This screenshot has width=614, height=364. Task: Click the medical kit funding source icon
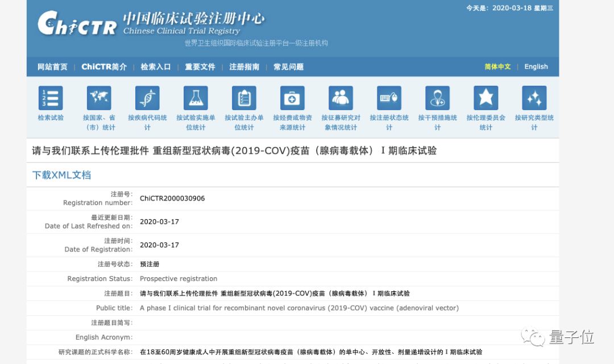pos(292,98)
